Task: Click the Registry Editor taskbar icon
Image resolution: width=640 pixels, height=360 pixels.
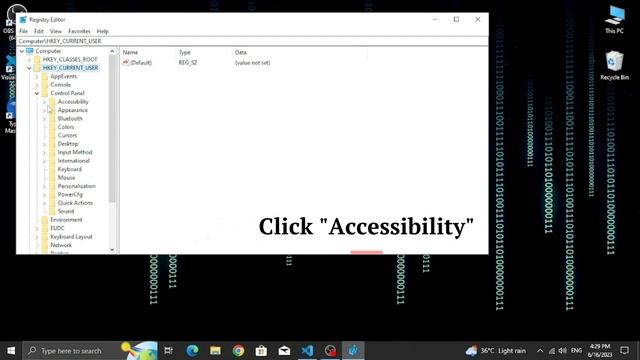Action: (353, 351)
